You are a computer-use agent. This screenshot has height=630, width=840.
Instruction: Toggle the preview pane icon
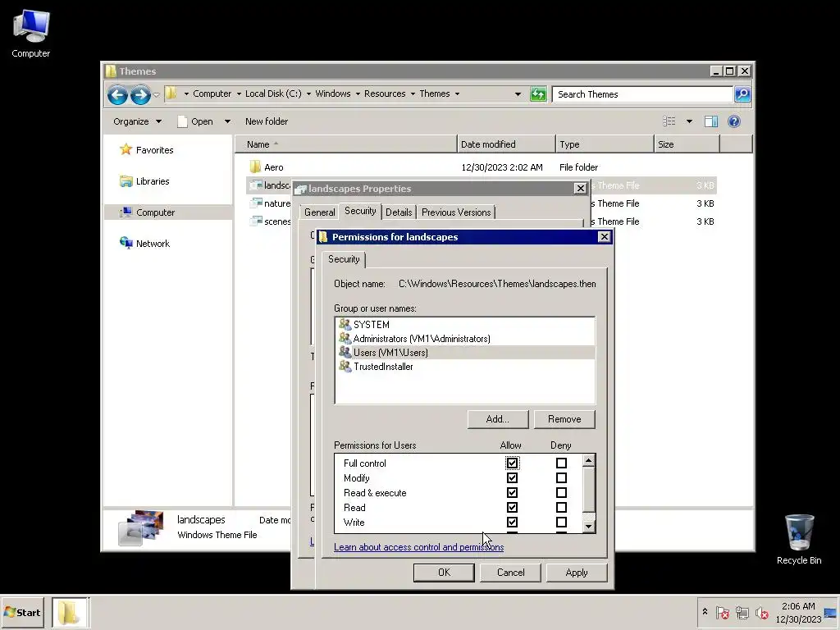tap(711, 121)
